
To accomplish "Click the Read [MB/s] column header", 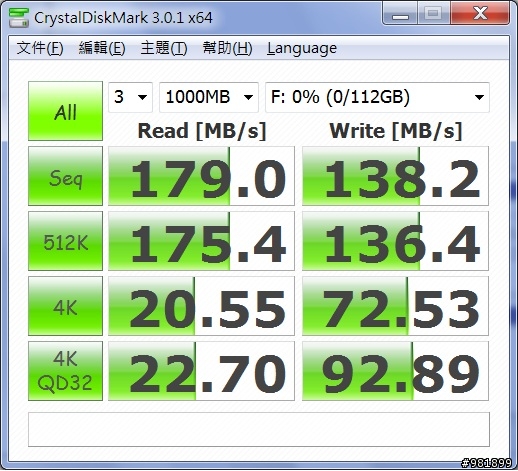I will point(202,131).
